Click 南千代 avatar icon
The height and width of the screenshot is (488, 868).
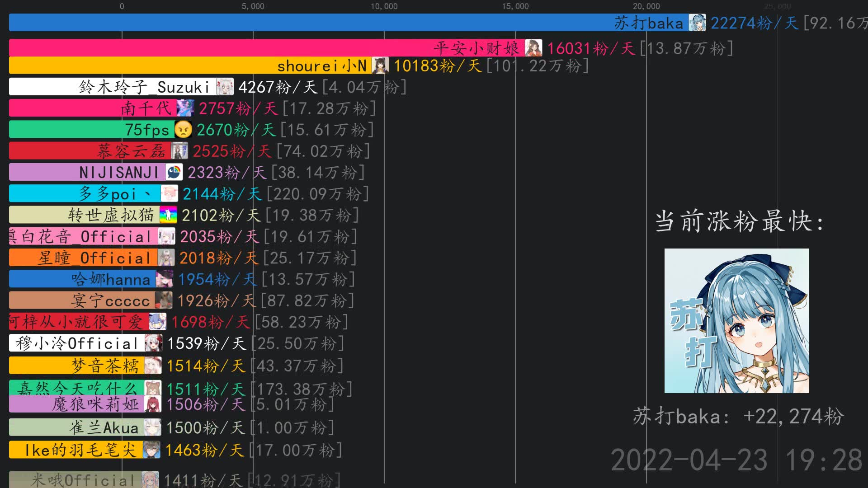pyautogui.click(x=185, y=108)
